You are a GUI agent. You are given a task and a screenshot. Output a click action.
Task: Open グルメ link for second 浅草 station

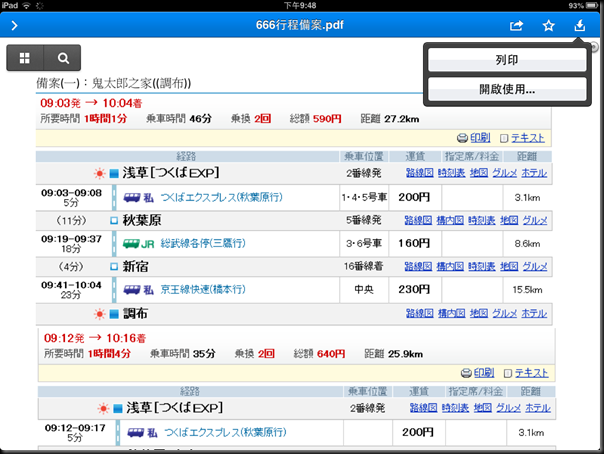point(508,408)
